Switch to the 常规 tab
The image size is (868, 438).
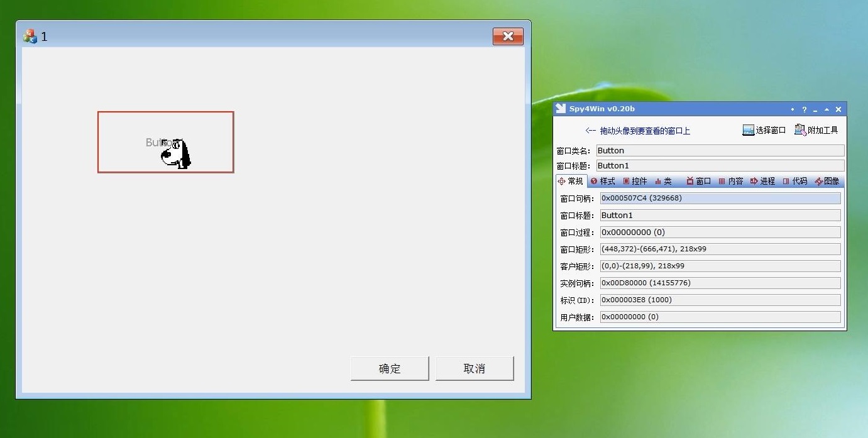click(571, 181)
